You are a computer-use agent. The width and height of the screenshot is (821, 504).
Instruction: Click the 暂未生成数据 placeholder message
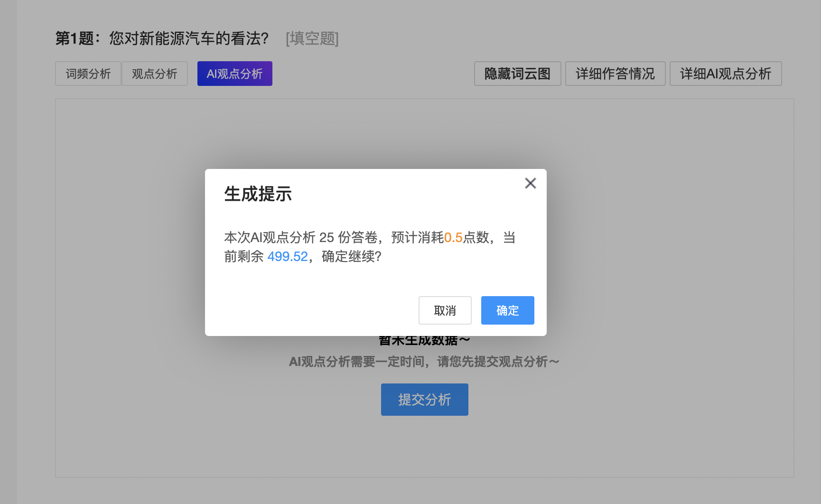coord(424,339)
